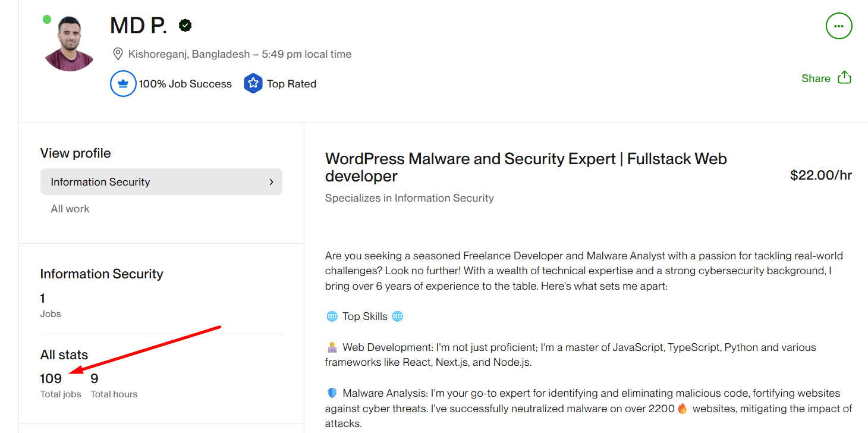The height and width of the screenshot is (433, 868).
Task: Click the fire emoji near 2200 websites
Action: pos(682,408)
